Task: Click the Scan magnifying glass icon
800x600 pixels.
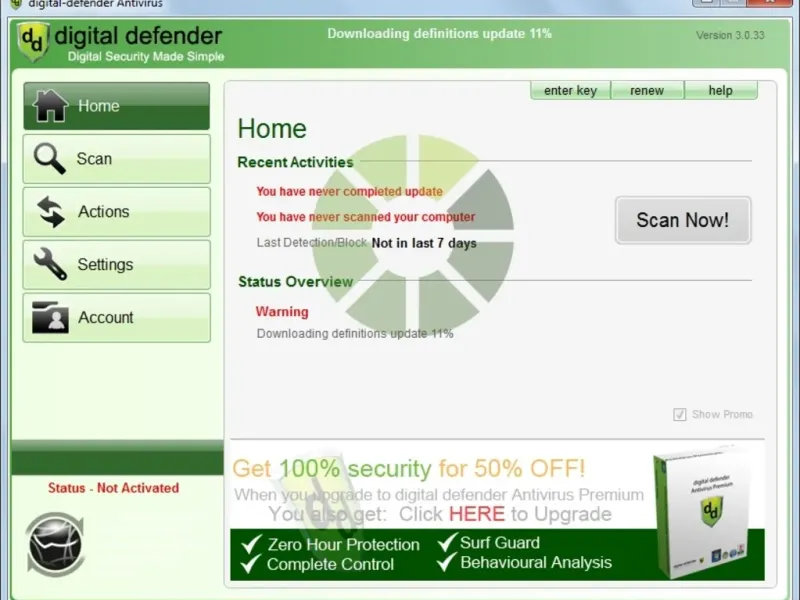Action: click(x=49, y=159)
